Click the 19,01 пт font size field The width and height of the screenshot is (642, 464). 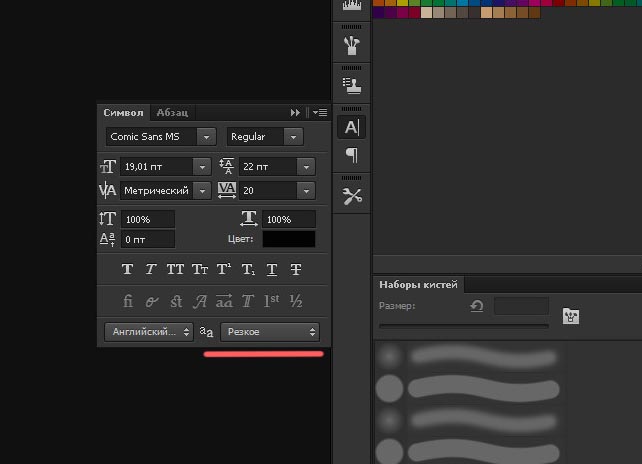[x=155, y=167]
